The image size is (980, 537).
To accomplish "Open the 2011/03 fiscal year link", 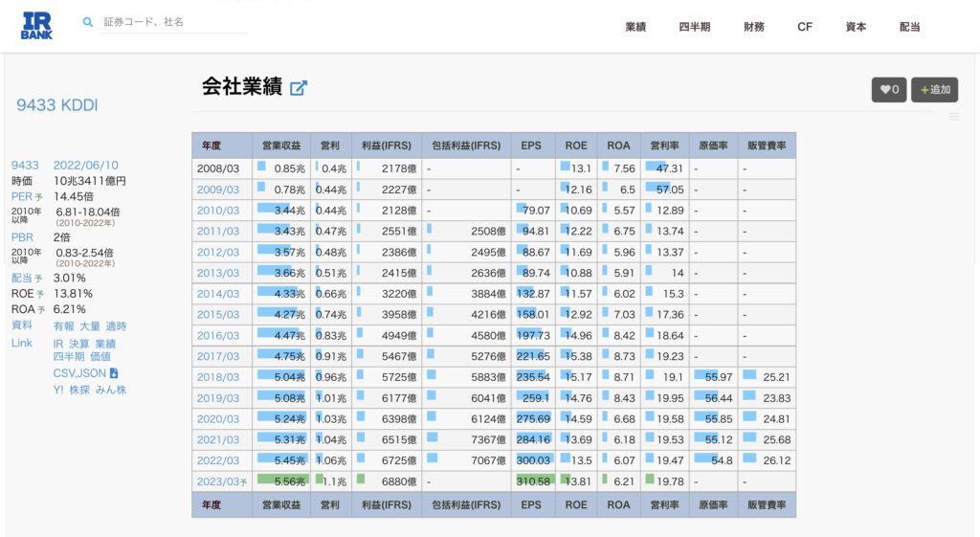I will 218,232.
